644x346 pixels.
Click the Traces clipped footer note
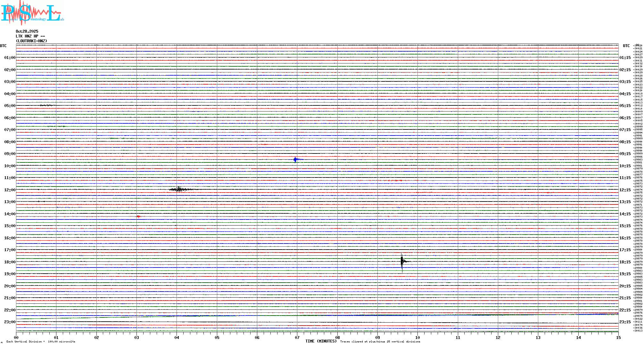point(380,342)
